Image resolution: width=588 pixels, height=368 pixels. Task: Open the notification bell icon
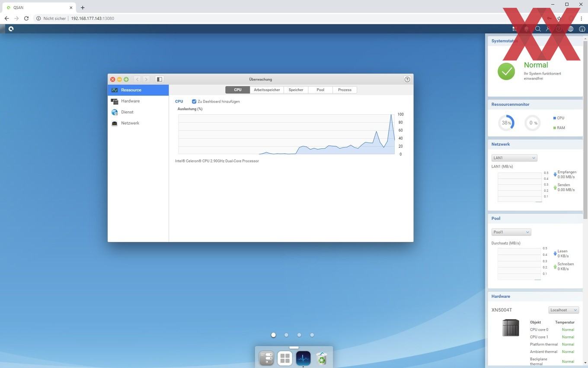coord(526,29)
